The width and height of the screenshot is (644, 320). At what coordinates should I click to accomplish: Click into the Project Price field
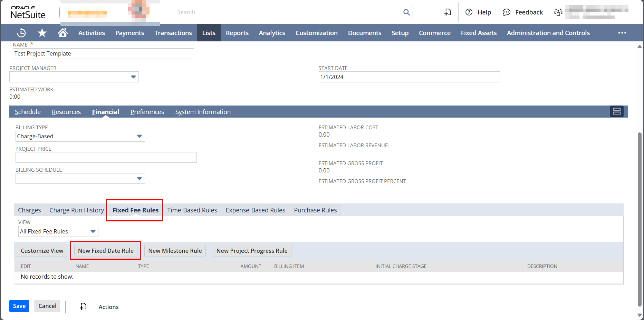[106, 158]
